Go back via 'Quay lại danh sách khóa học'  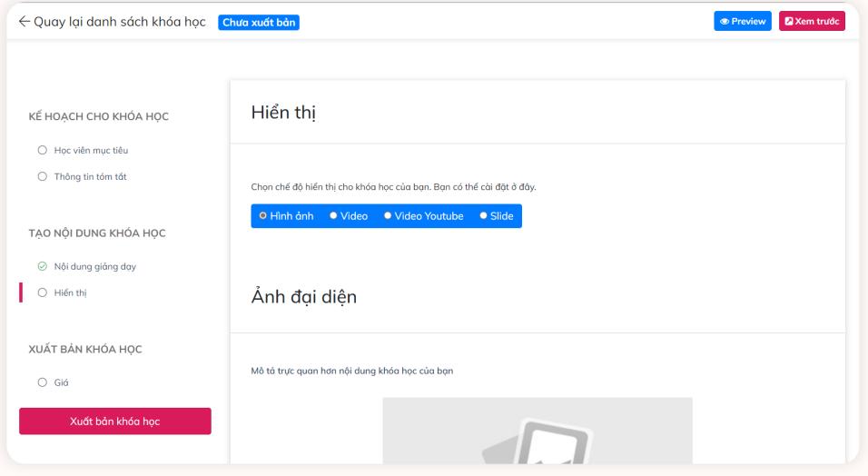pos(120,22)
